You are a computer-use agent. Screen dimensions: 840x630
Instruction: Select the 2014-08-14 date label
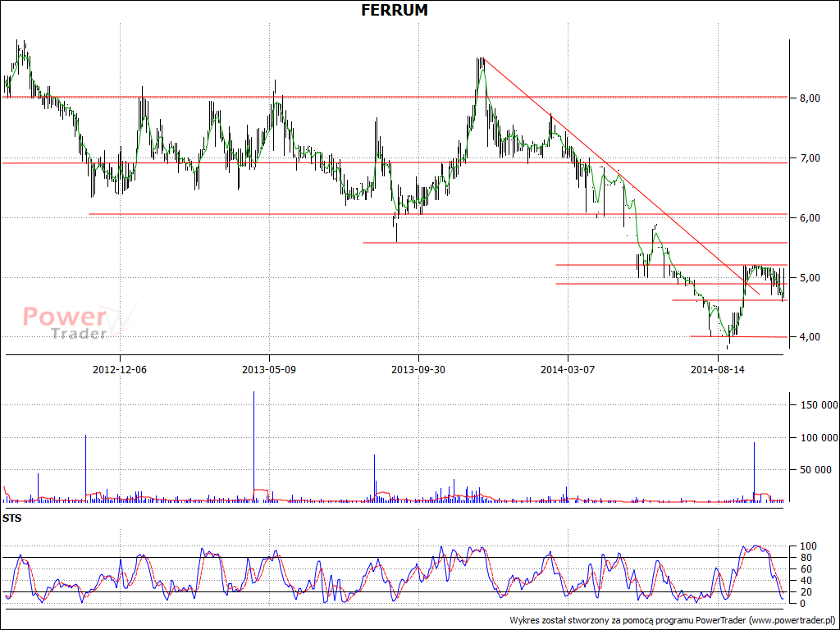pyautogui.click(x=717, y=370)
